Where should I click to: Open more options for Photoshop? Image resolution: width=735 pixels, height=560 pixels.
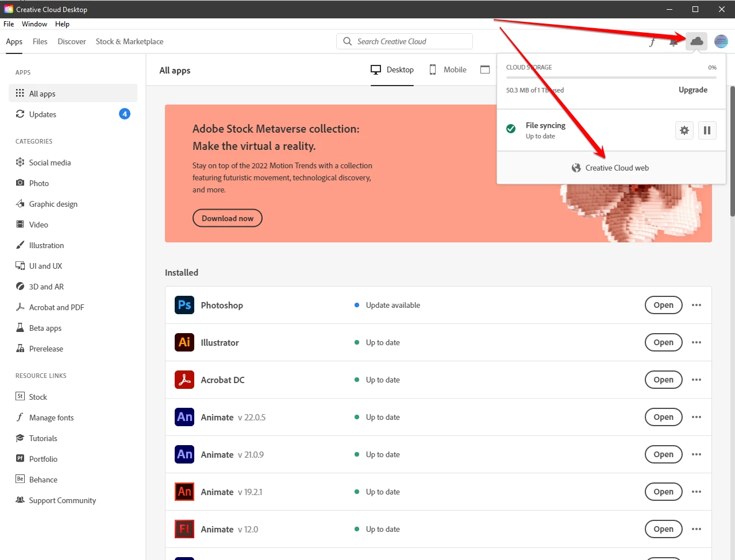coord(696,305)
